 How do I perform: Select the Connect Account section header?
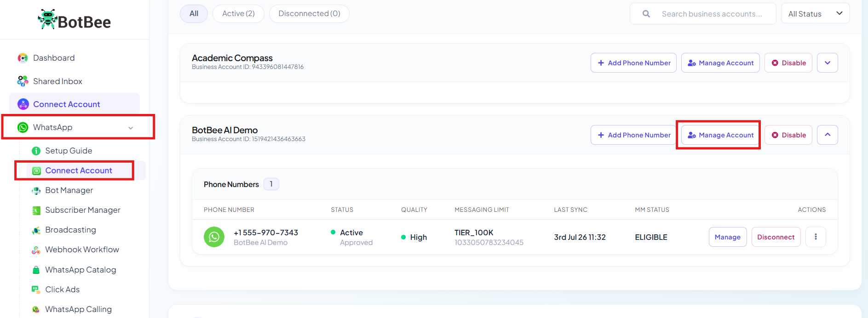pos(75,104)
